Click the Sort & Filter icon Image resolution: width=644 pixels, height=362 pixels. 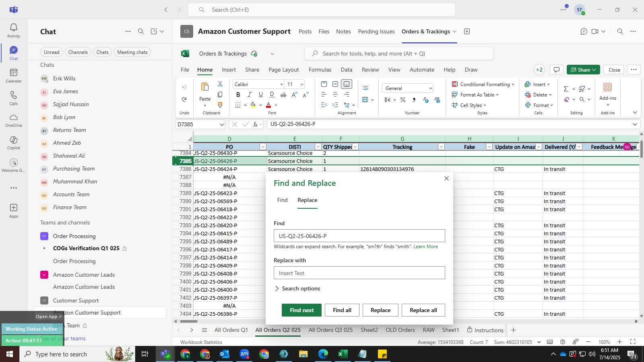pyautogui.click(x=582, y=89)
